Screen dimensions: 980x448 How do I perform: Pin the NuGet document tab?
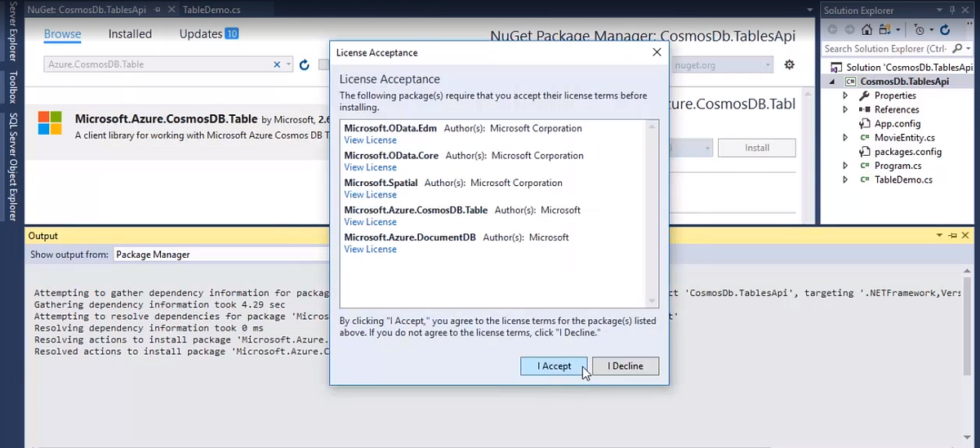coord(156,8)
